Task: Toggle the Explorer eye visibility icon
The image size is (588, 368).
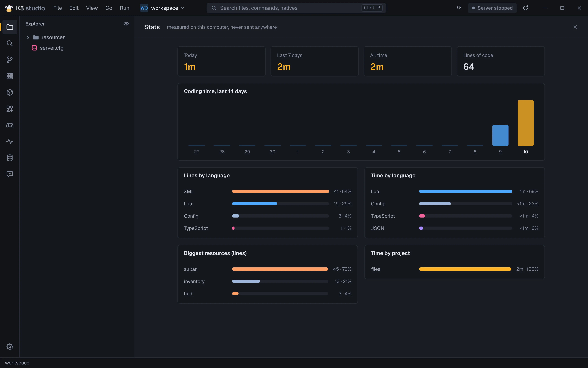Action: tap(126, 24)
